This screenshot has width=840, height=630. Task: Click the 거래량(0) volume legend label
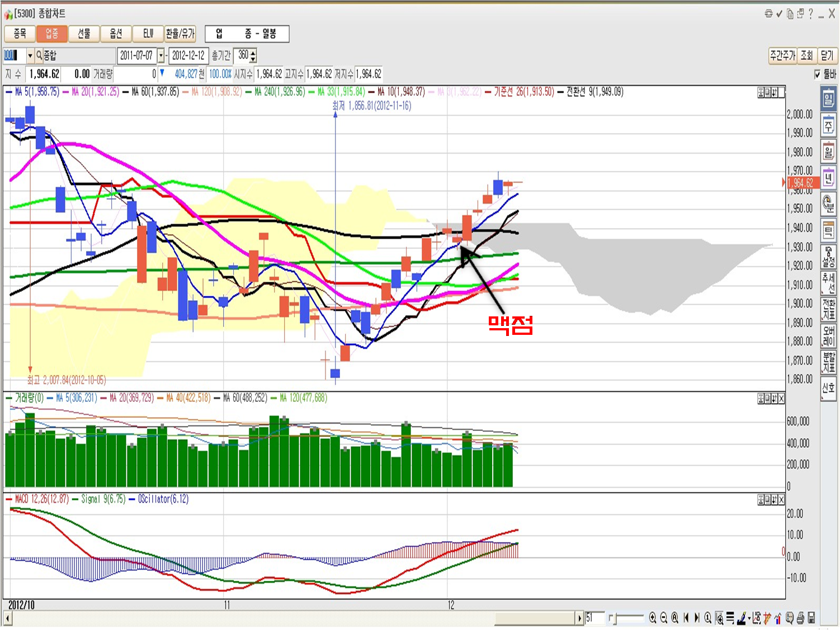point(29,398)
